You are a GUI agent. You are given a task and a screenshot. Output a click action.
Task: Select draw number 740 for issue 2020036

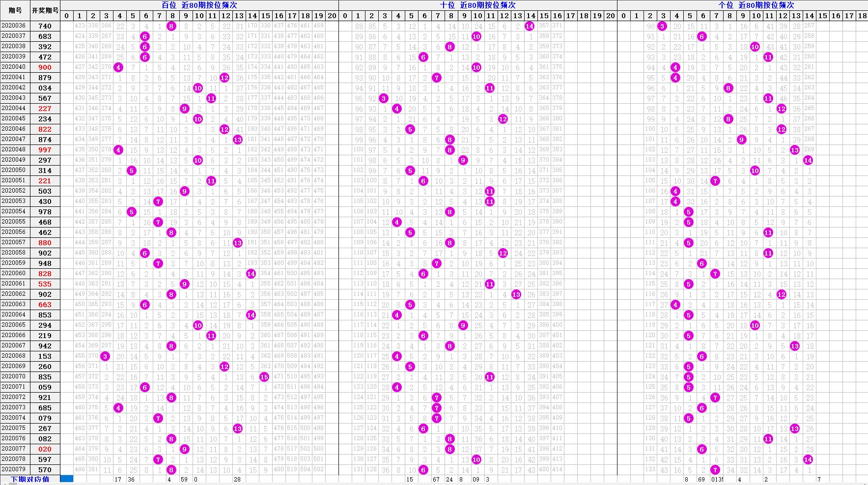(45, 26)
